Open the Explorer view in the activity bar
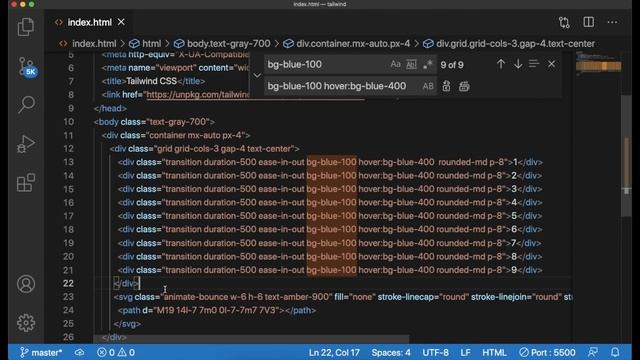 26,27
